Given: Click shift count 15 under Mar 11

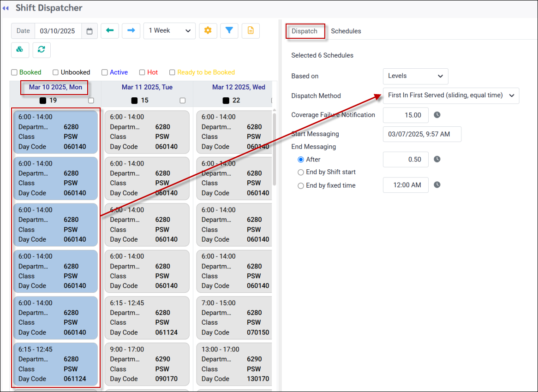Looking at the screenshot, I should coord(145,101).
